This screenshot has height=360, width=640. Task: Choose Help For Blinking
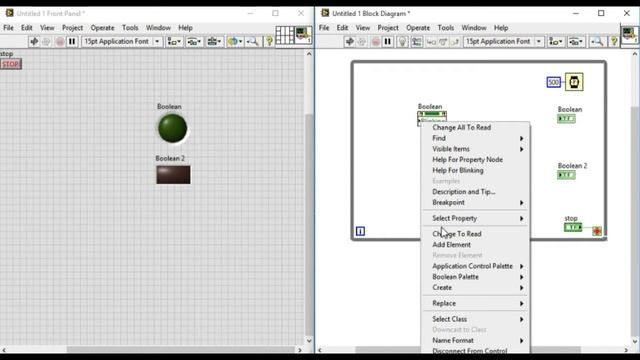coord(476,170)
